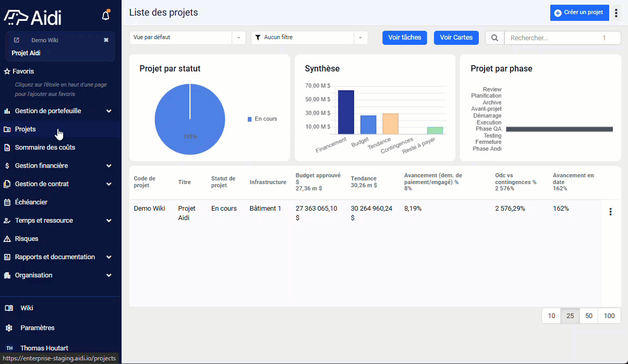Click the Financement bar in Synthèse chart
Image resolution: width=628 pixels, height=364 pixels.
point(346,112)
